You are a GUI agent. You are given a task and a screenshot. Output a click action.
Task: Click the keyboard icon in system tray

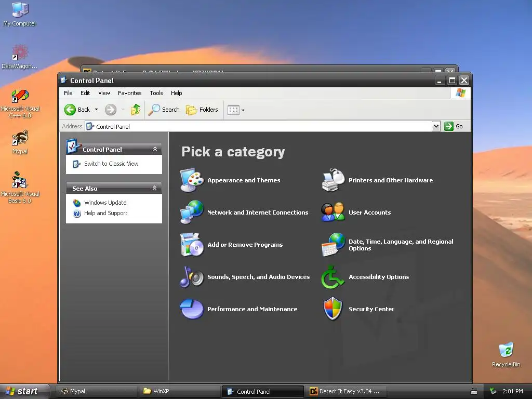click(474, 392)
